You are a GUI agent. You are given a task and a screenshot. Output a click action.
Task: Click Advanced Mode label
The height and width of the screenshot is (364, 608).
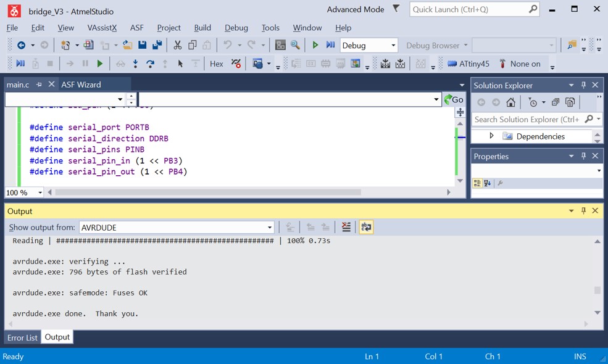pyautogui.click(x=356, y=9)
